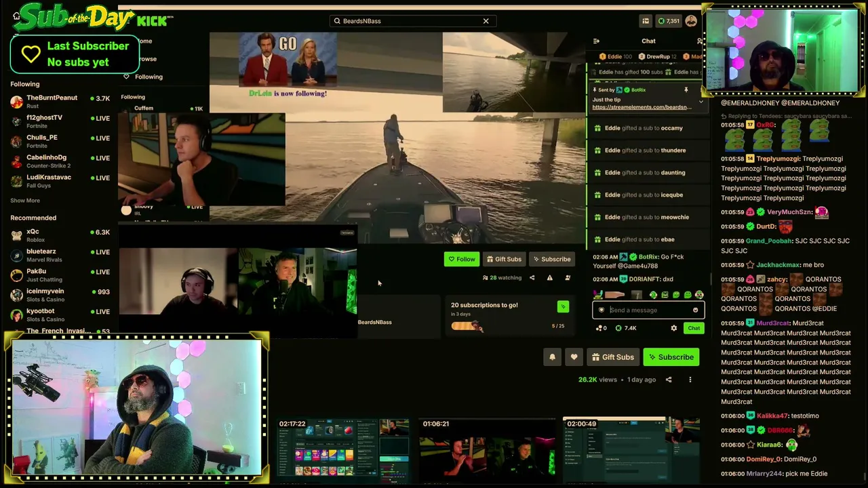Click the channel points icon showing 0
868x488 pixels.
[601, 328]
